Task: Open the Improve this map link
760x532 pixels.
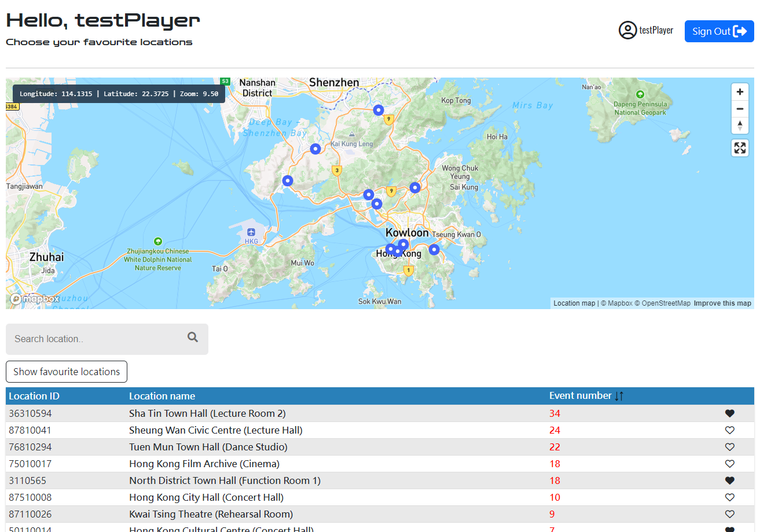Action: 722,303
